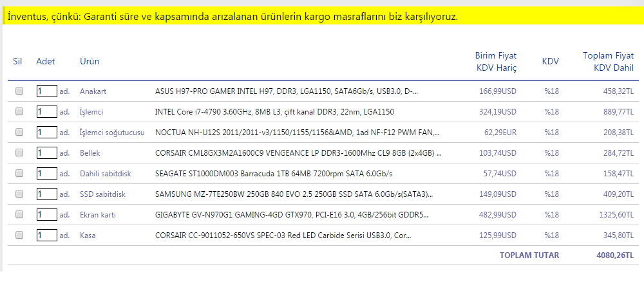Mark the Bellek row checkbox
The image size is (644, 296).
click(19, 153)
